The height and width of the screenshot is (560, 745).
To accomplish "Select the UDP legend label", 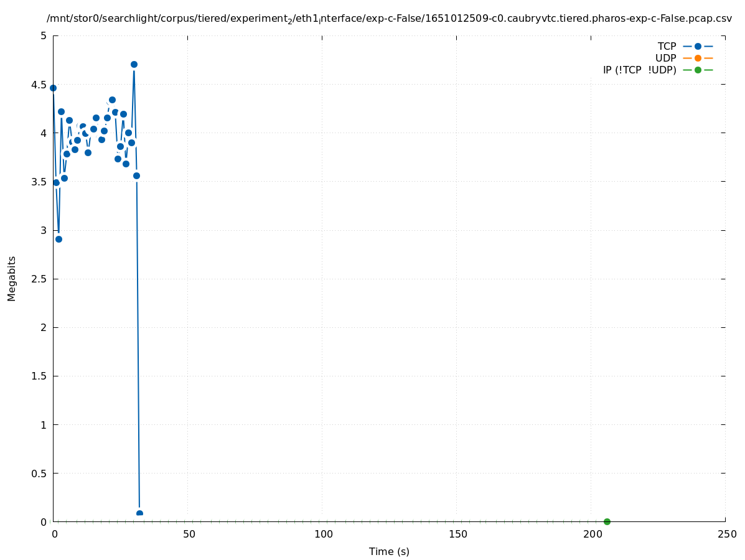I will (x=665, y=58).
